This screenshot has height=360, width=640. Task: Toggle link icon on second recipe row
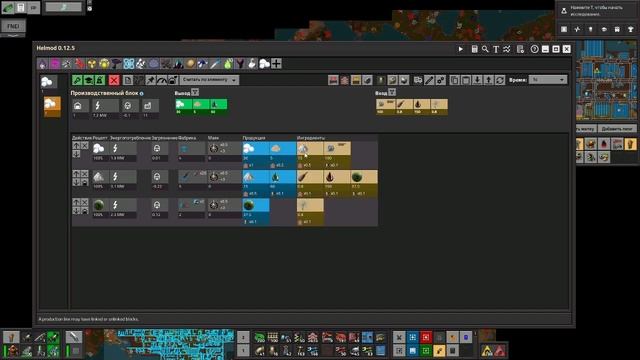(84, 182)
